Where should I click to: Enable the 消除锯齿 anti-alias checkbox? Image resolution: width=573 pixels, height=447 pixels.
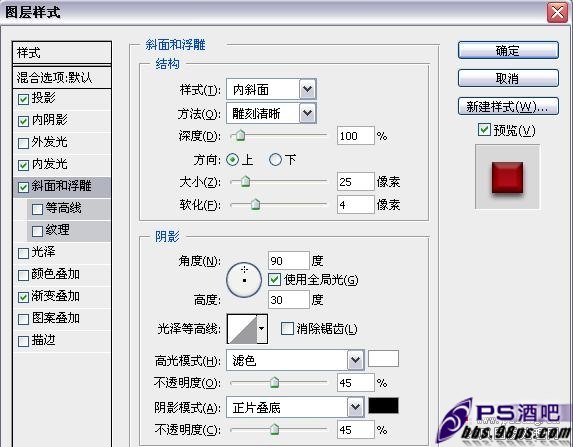tap(287, 328)
